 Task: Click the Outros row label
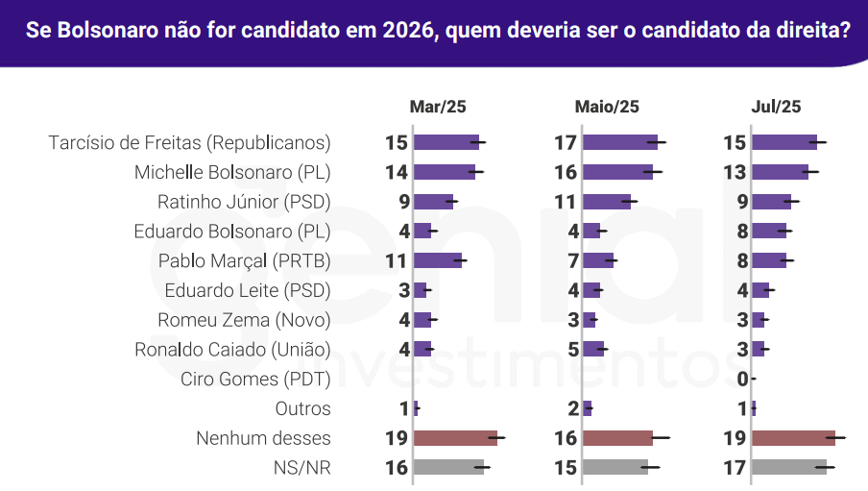(x=302, y=408)
